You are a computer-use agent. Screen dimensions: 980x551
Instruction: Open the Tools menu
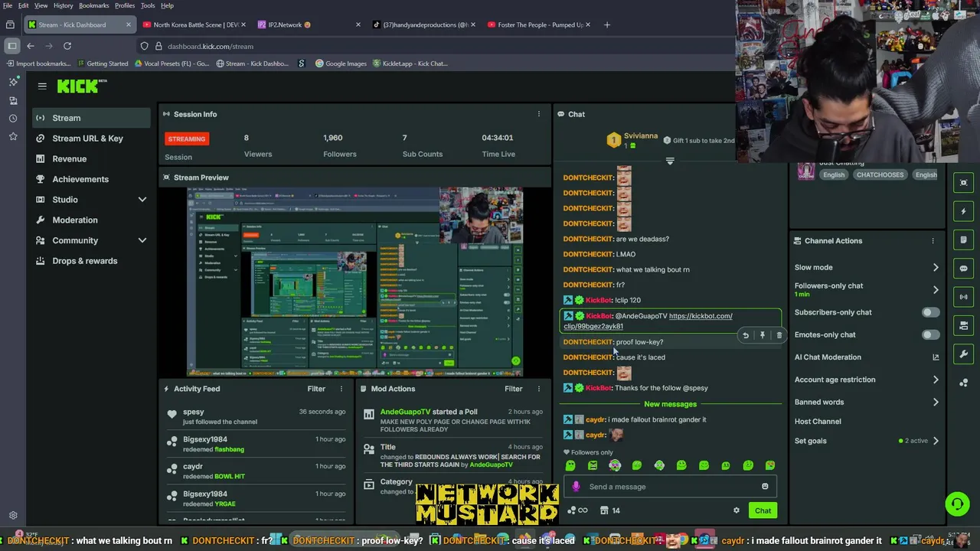(x=148, y=5)
